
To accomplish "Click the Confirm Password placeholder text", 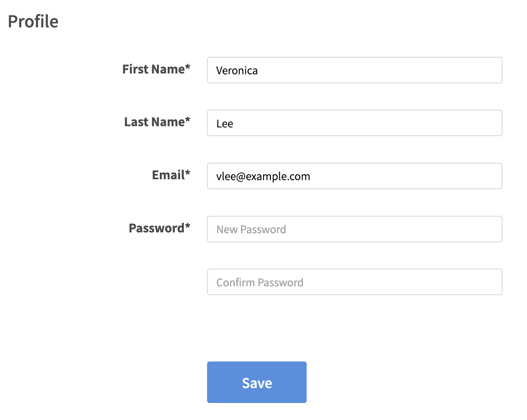I will point(260,283).
